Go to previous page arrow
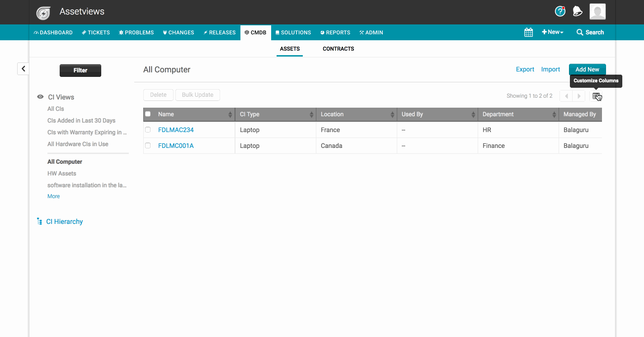 pyautogui.click(x=566, y=96)
